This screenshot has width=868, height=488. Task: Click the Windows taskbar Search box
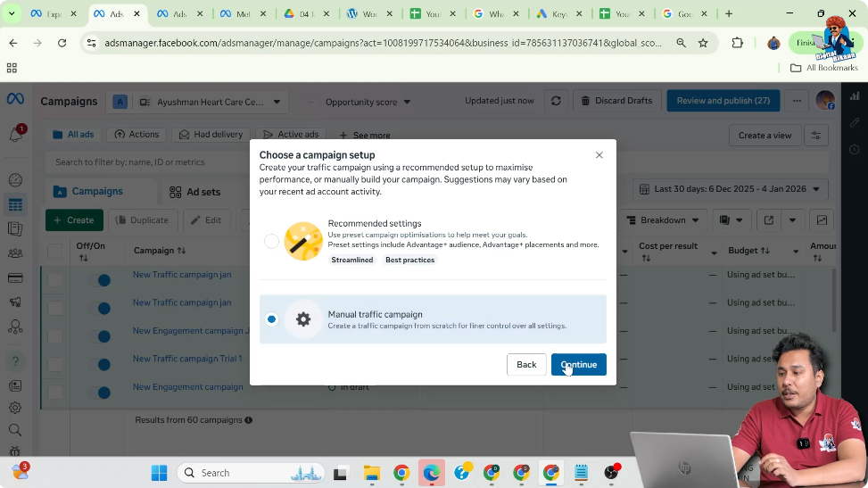(252, 473)
